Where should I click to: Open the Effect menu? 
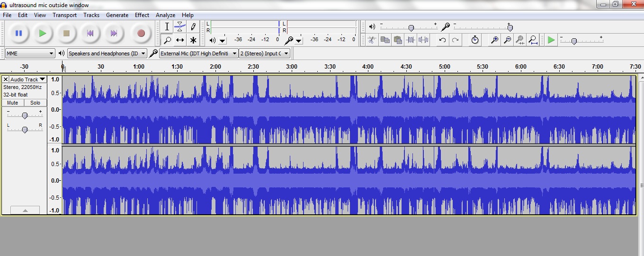[142, 15]
